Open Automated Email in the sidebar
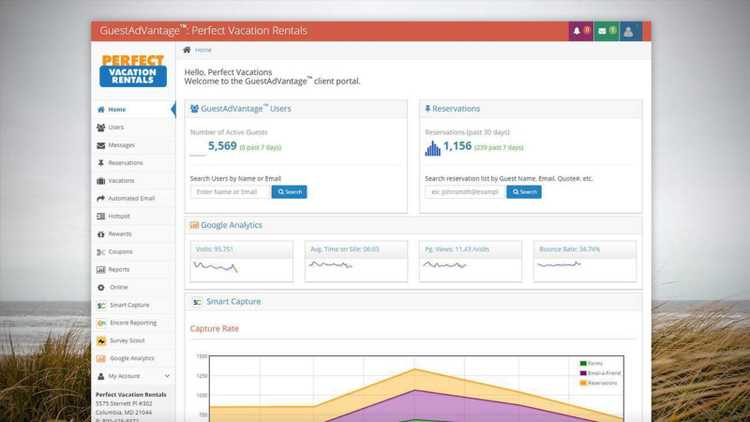750x422 pixels. [131, 198]
